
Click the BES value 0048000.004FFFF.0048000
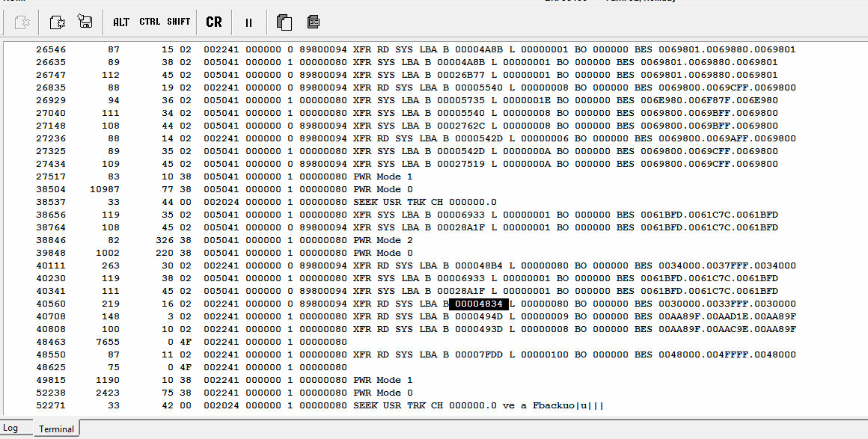(x=727, y=354)
